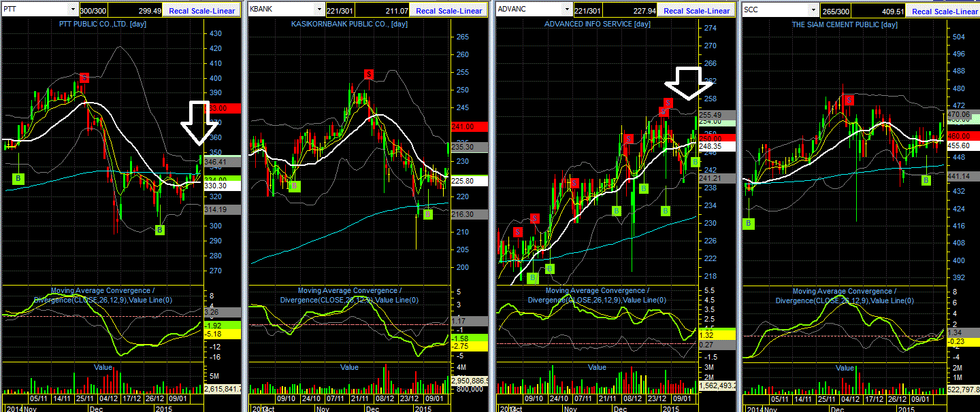Click the red S sell marker on KBANK chart
980x412 pixels.
pos(369,74)
